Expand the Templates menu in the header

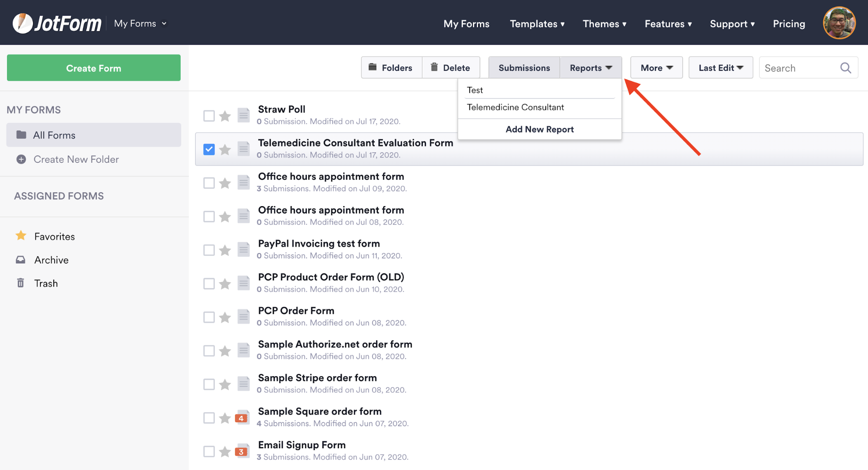pos(537,24)
